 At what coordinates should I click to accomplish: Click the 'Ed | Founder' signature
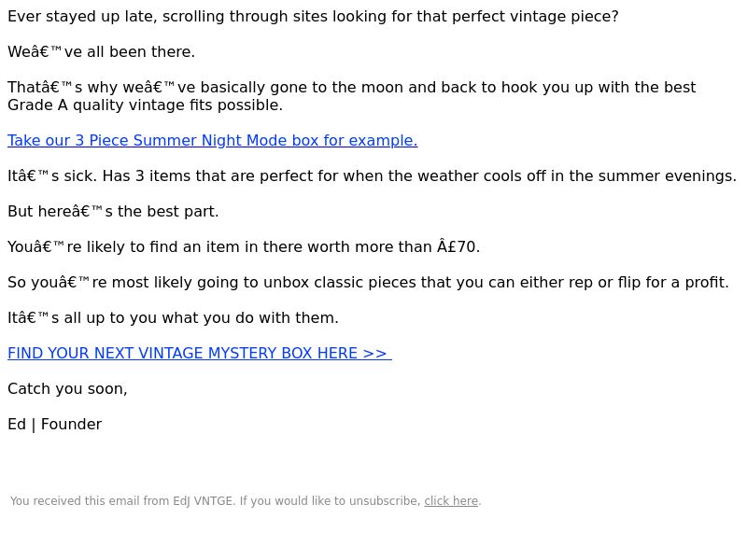tap(55, 425)
